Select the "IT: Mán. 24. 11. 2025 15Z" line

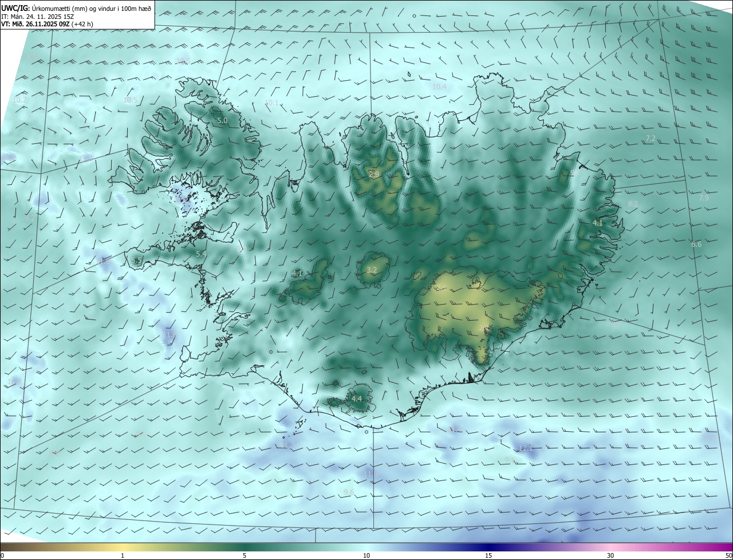38,16
